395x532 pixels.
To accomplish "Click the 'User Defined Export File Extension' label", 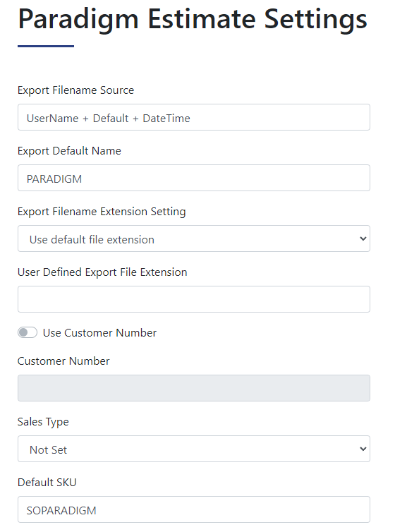I will [x=102, y=272].
